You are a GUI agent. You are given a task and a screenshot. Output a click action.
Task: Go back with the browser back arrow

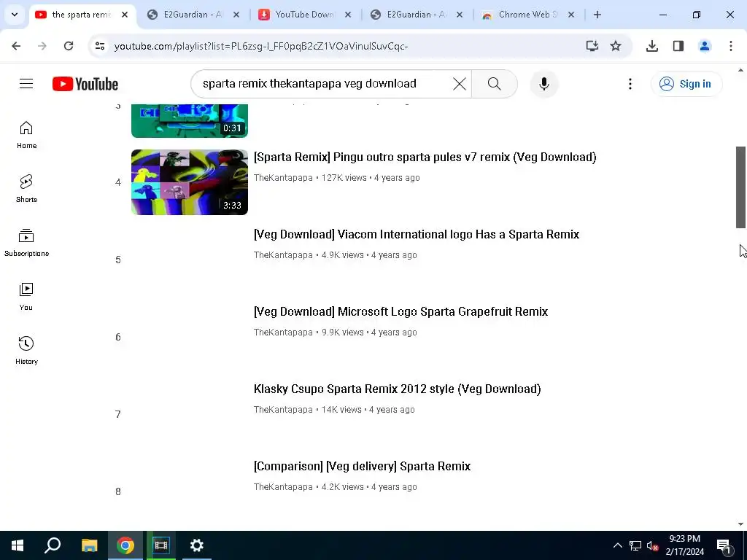tap(16, 46)
